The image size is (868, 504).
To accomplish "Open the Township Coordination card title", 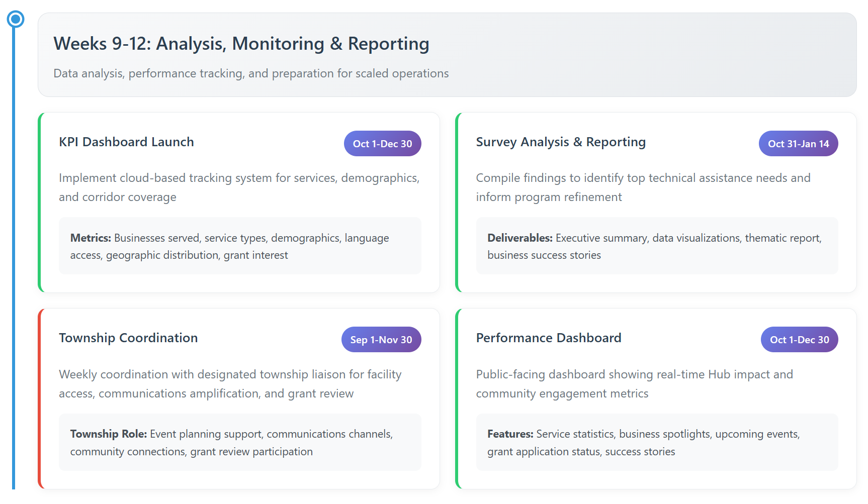I will [x=128, y=338].
